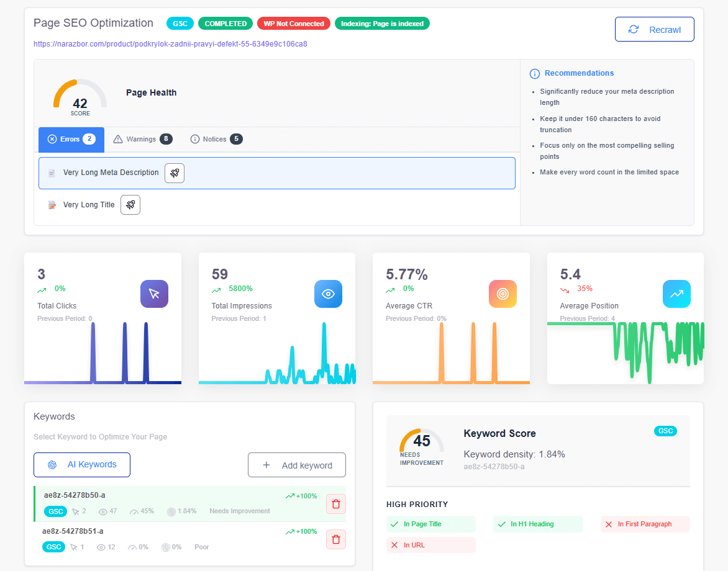Click the WP Not Connected badge
This screenshot has height=571, width=728.
(293, 23)
